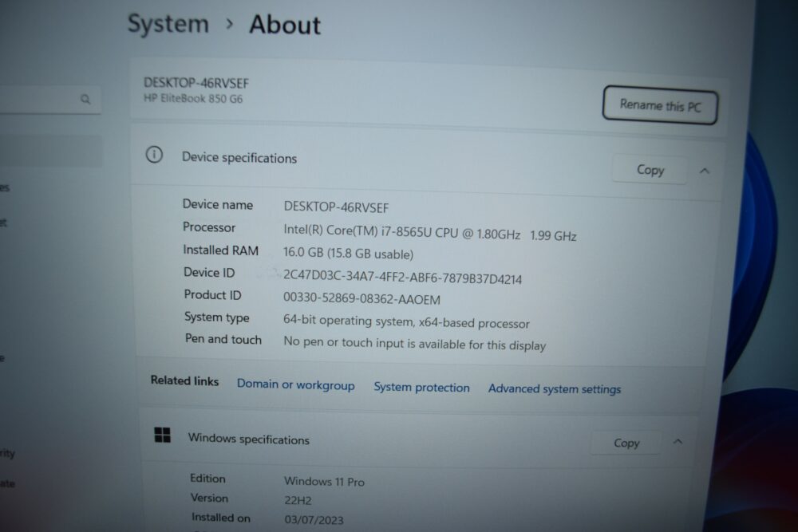Click the Related links label
Viewport: 798px width, 532px height.
tap(184, 380)
